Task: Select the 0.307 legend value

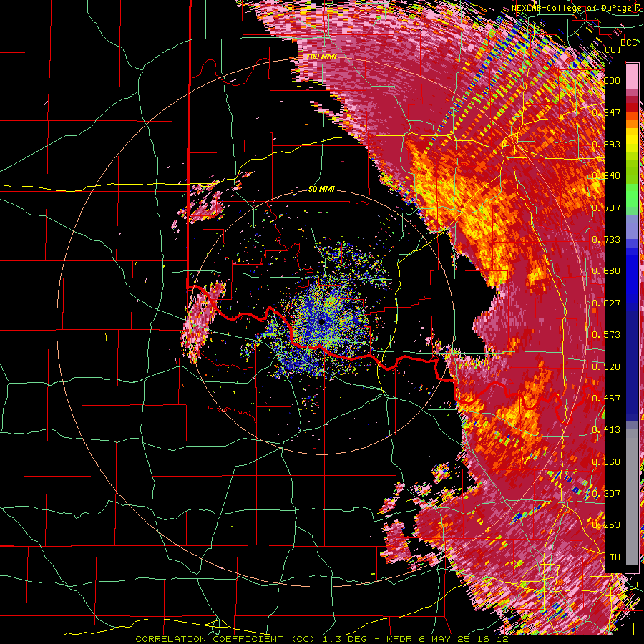Action: 606,494
